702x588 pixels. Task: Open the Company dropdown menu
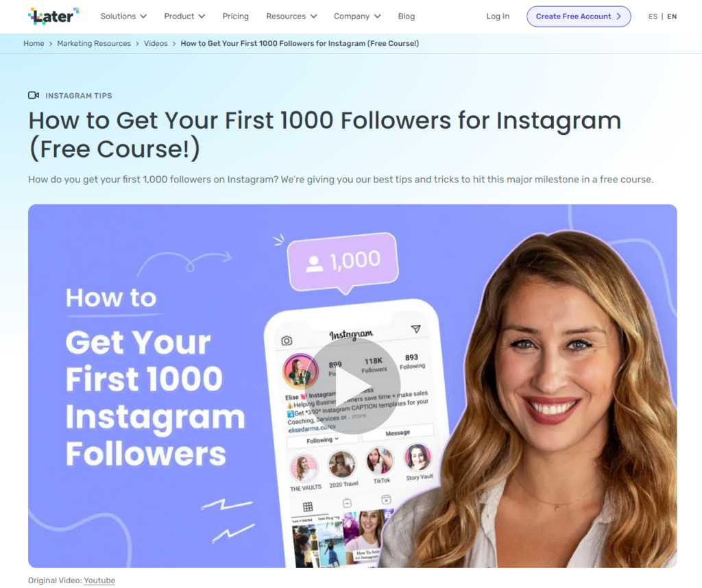[x=357, y=16]
